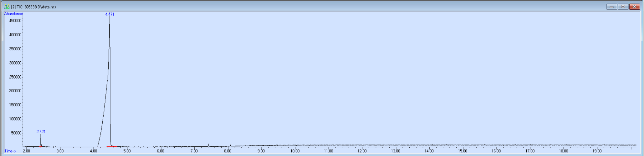The image size is (644, 156).
Task: Click the apex of the 2.421 peak
Action: [41, 135]
